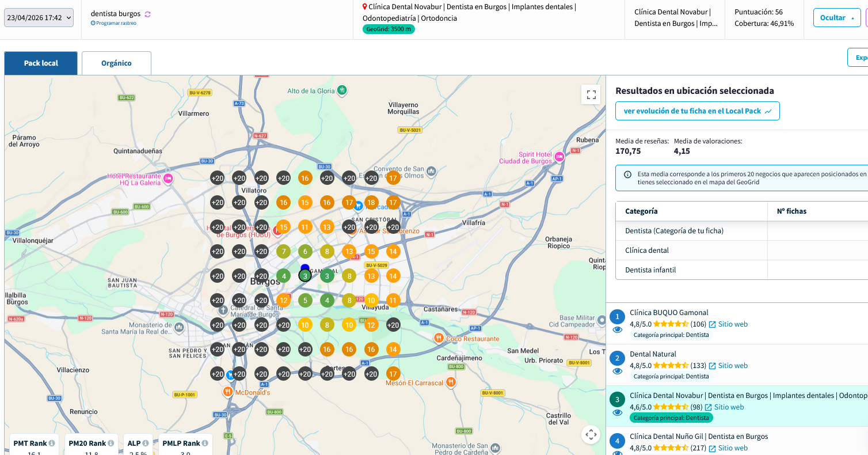The width and height of the screenshot is (868, 455).
Task: Click the 'Media de valoraciones' value 4,15
Action: click(682, 151)
